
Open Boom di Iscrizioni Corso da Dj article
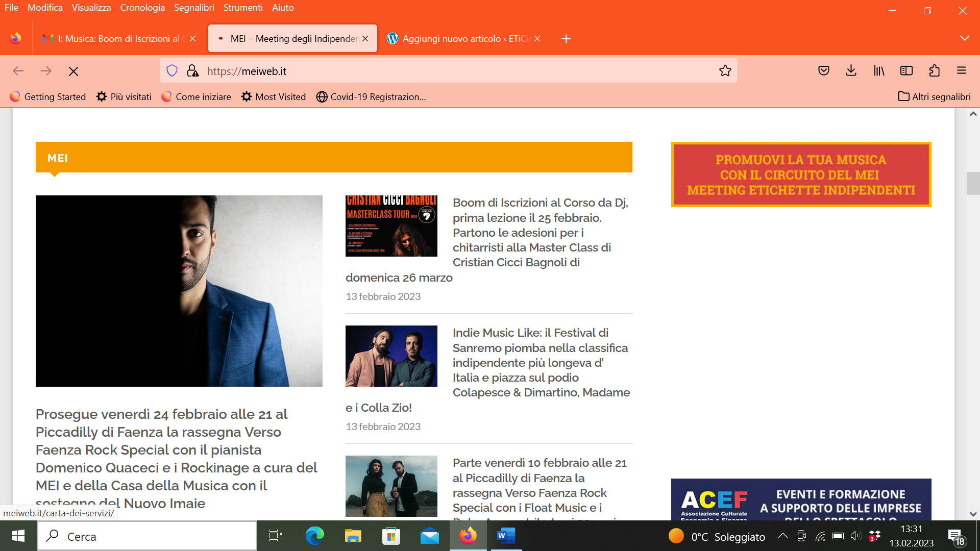pyautogui.click(x=488, y=240)
